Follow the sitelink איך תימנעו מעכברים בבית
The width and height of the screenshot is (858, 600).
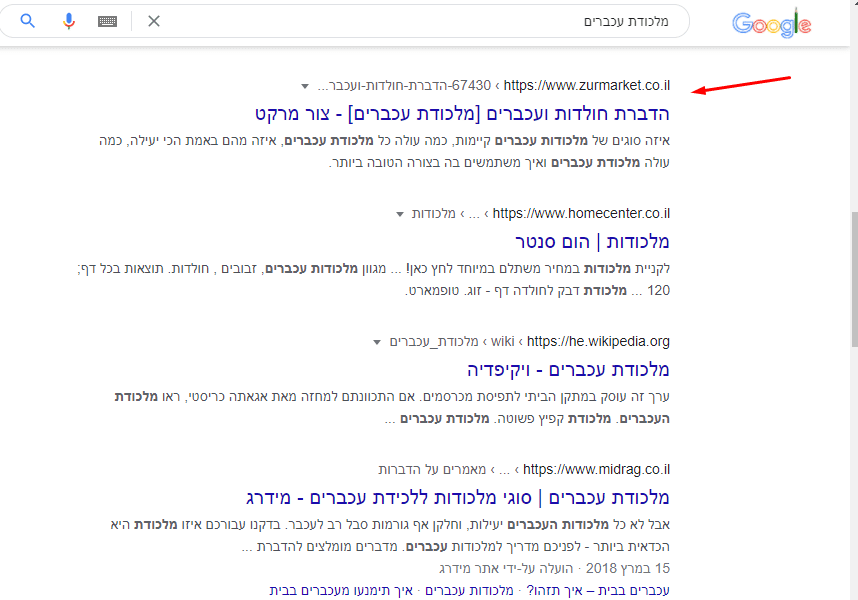point(341,591)
